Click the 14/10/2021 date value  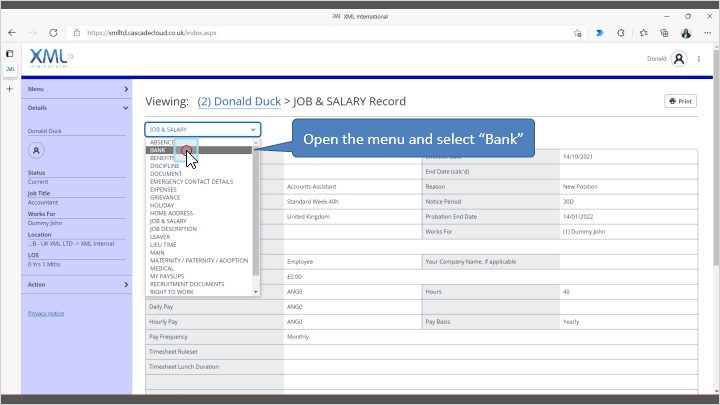pyautogui.click(x=629, y=157)
